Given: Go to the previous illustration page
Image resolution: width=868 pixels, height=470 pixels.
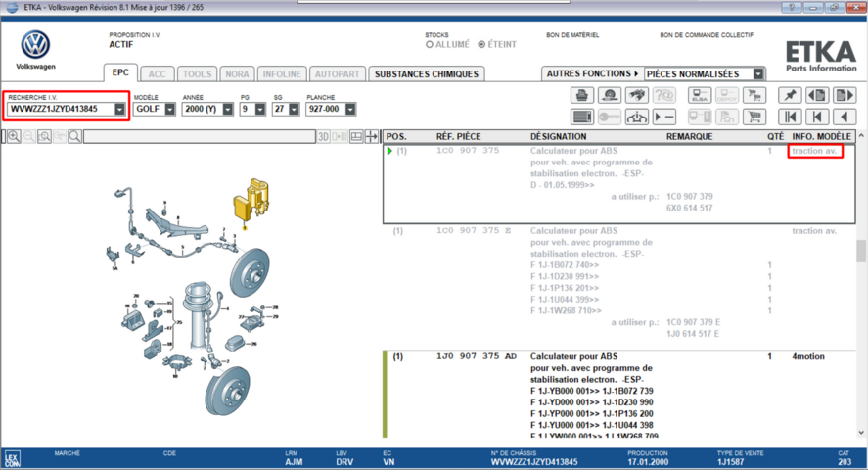Looking at the screenshot, I should (x=817, y=95).
